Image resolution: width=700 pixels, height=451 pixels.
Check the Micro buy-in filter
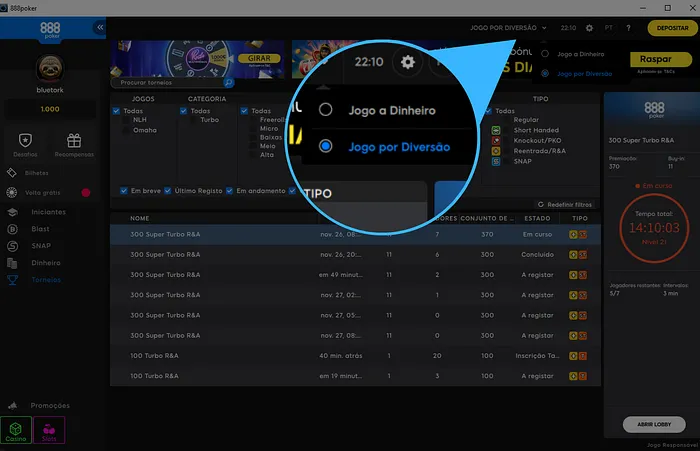(x=254, y=129)
